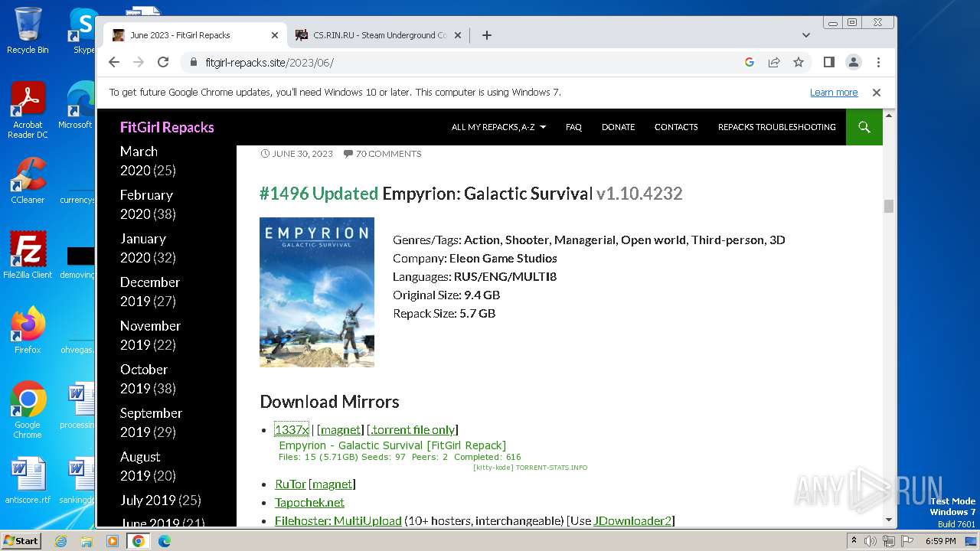The image size is (980, 551).
Task: Close the CS.RIN.RU tab
Action: [x=458, y=35]
